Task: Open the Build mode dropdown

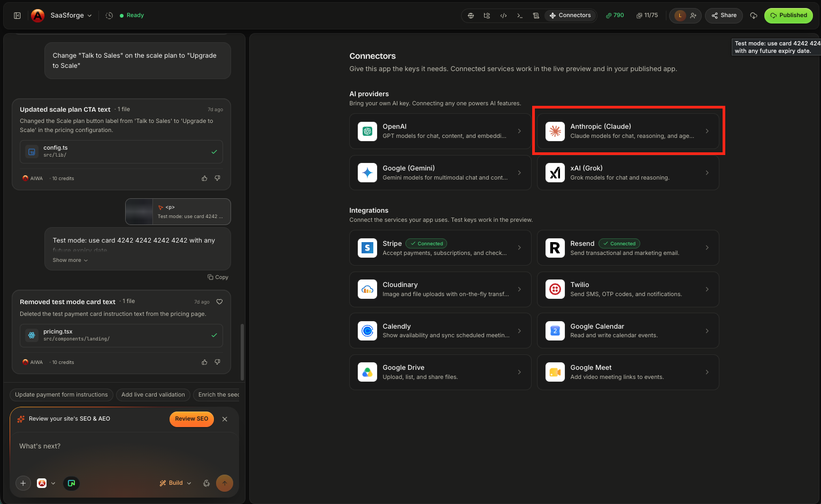Action: tap(175, 483)
